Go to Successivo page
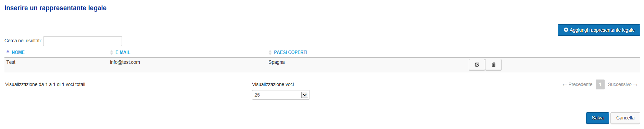Image resolution: width=644 pixels, height=129 pixels. (x=623, y=84)
